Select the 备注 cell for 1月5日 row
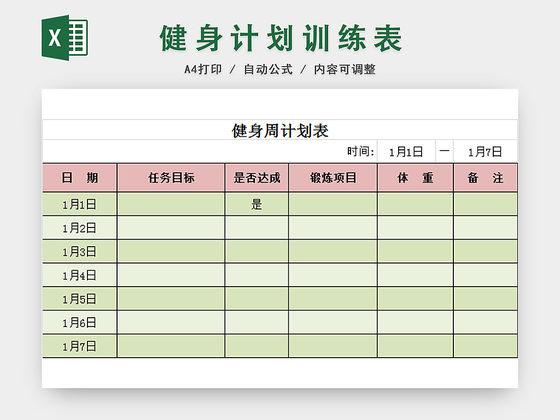Screen dimensions: 560x420 (485, 299)
